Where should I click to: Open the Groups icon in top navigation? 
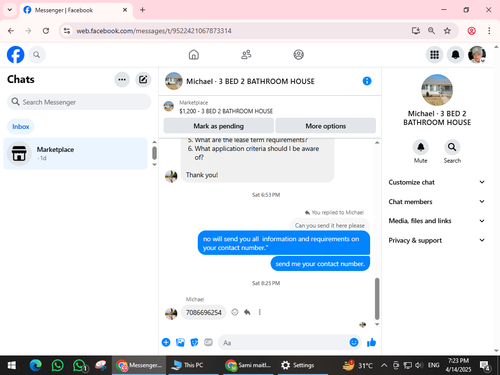pyautogui.click(x=298, y=54)
